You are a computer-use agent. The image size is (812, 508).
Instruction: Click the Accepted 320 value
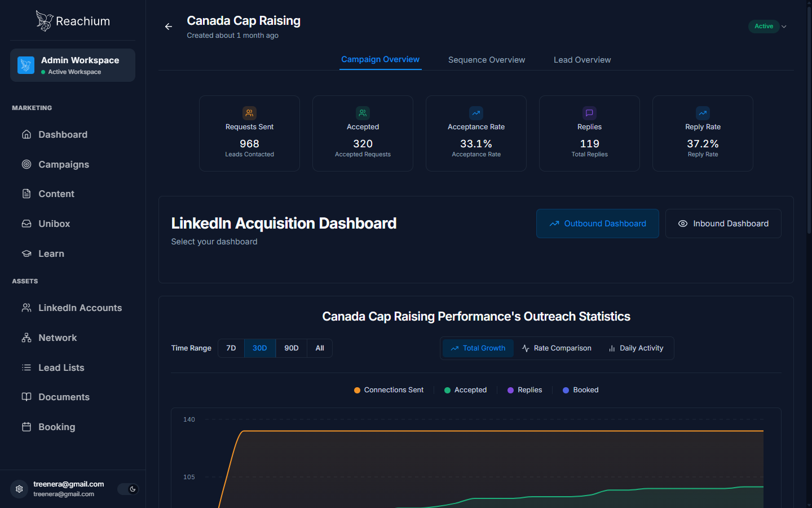[x=363, y=144]
